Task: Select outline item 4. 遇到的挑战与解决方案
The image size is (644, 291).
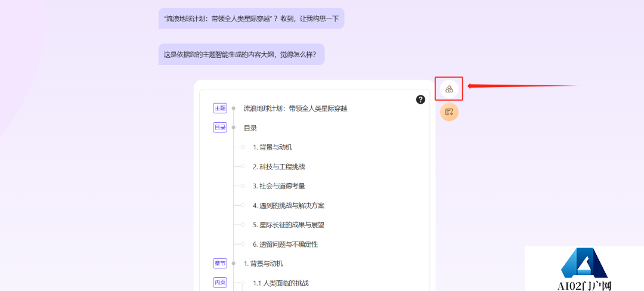Action: [289, 206]
